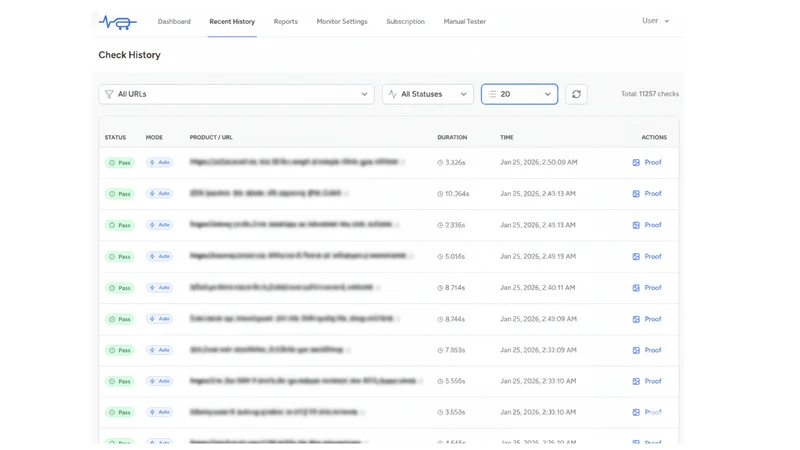Click the MODE column header
Screen dimensions: 800x450
click(x=154, y=137)
